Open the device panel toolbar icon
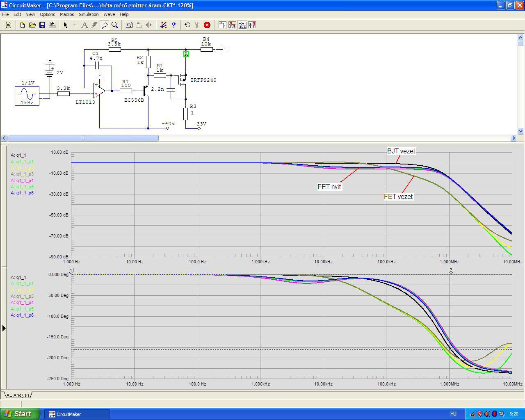This screenshot has height=420, width=525. 8,25
